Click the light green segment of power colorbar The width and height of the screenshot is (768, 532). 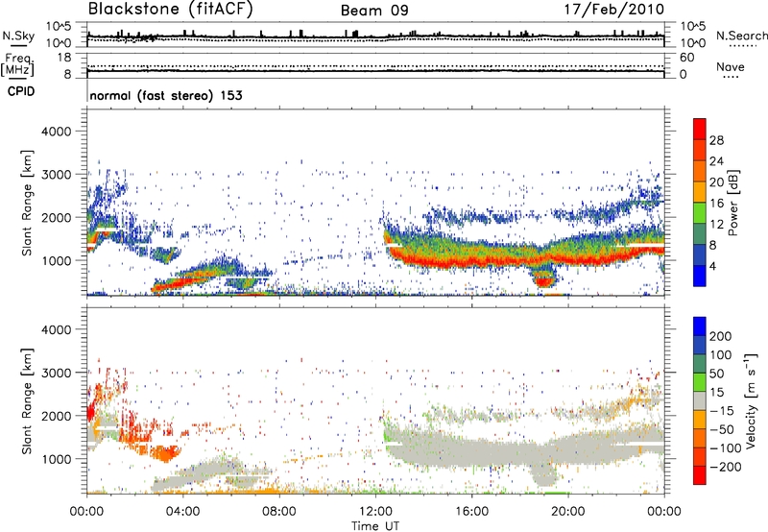[x=700, y=212]
